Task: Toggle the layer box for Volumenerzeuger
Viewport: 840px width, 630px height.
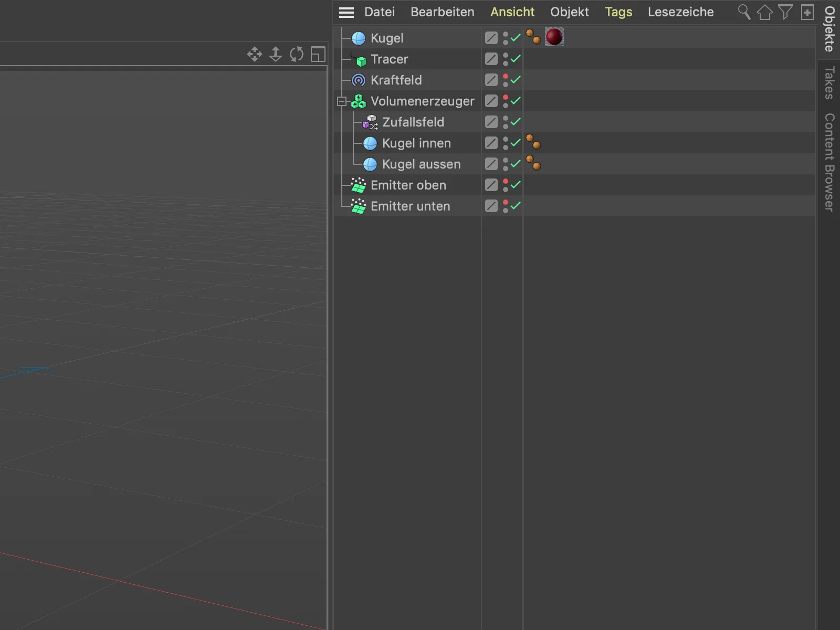Action: (491, 101)
